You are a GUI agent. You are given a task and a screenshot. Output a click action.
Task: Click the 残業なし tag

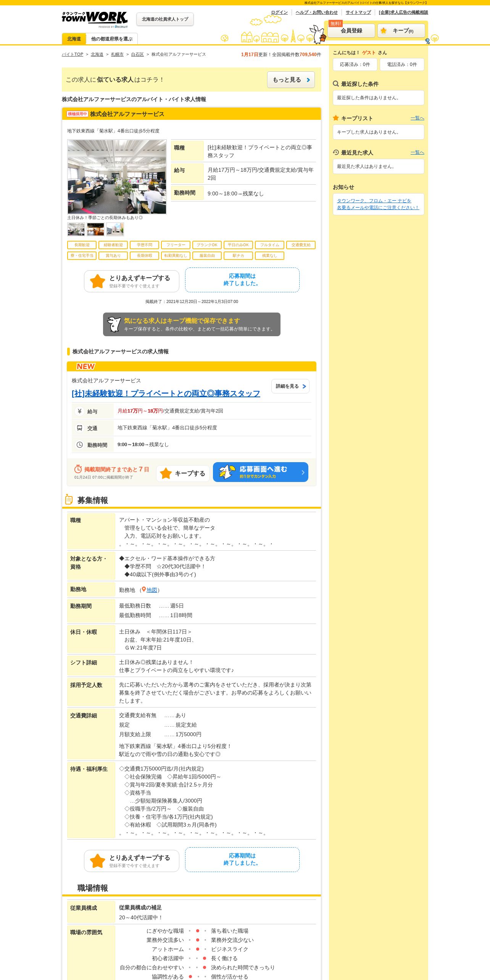tap(269, 256)
